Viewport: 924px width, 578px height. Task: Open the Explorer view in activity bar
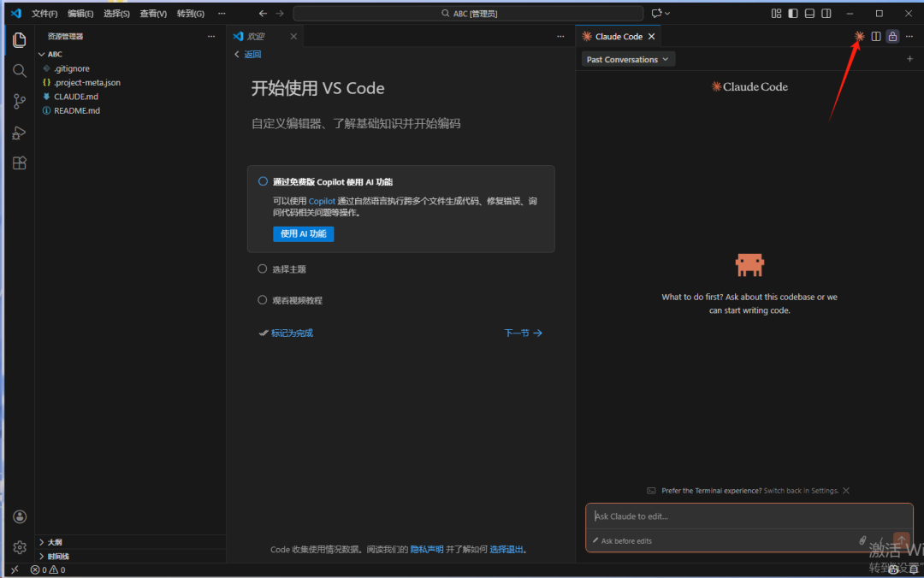coord(20,40)
